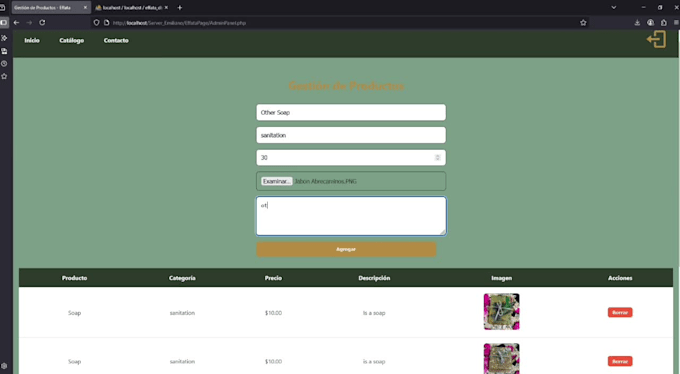Click the first row description 'Is a soap'
This screenshot has height=374, width=680.
(374, 313)
